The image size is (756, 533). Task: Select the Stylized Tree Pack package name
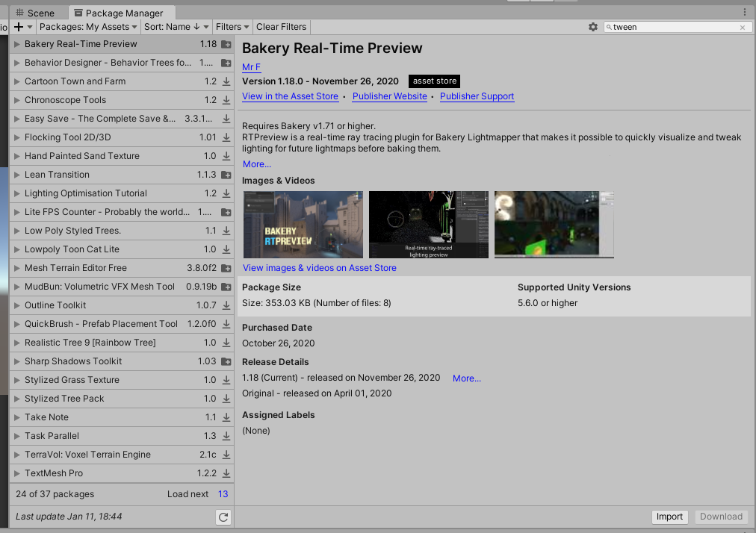(x=64, y=399)
